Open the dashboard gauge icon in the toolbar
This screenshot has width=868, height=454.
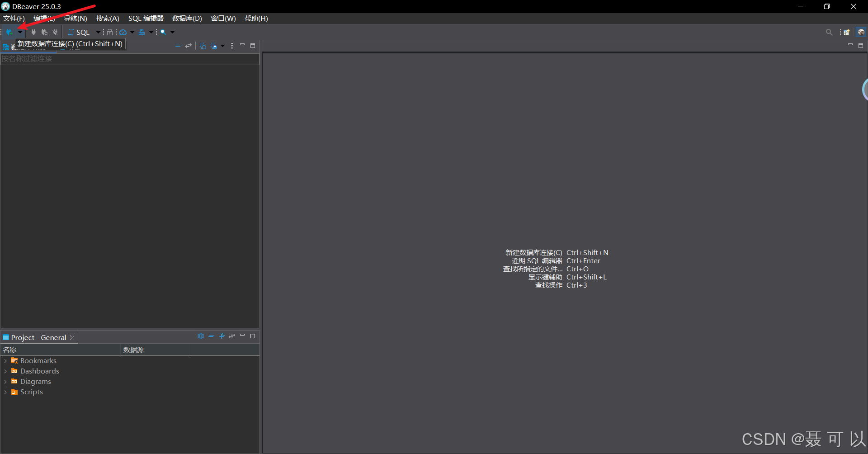[x=123, y=32]
